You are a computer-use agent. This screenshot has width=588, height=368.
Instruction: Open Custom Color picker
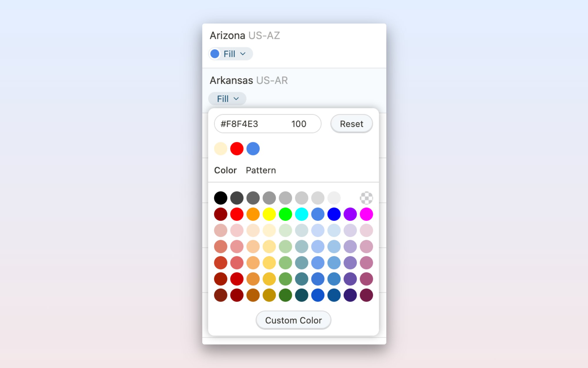click(294, 320)
